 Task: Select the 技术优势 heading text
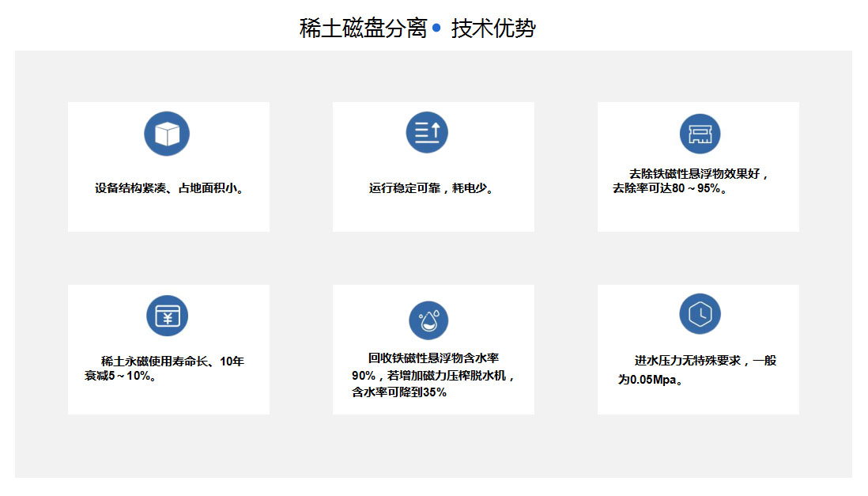[493, 29]
